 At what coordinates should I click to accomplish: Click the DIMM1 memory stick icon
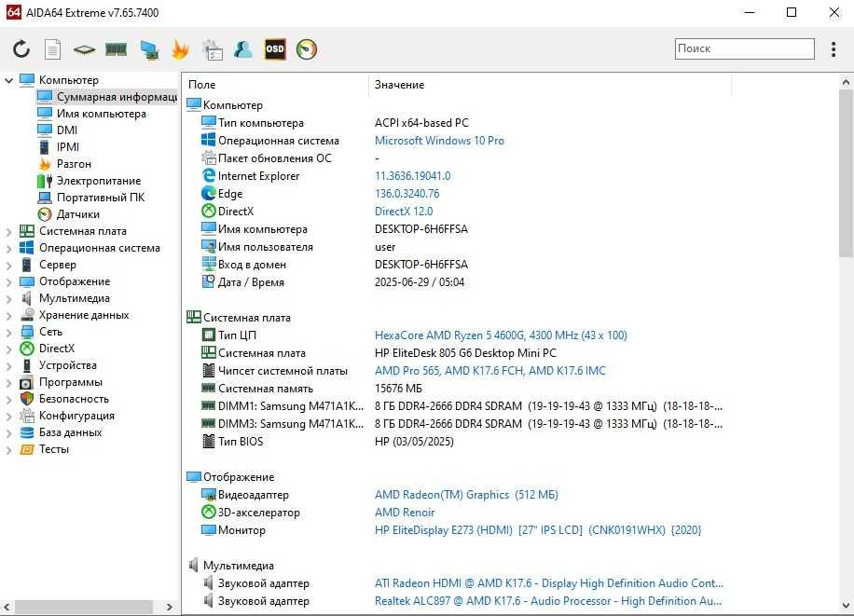tap(208, 405)
